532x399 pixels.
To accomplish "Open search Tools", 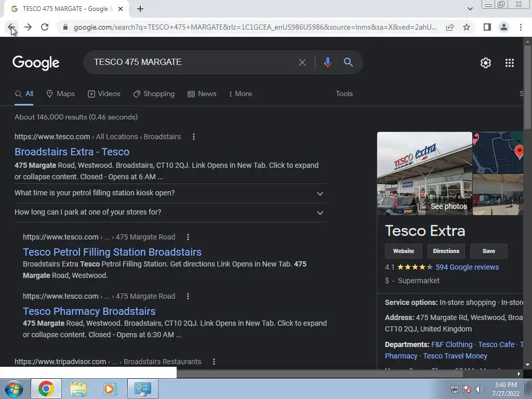I will point(344,94).
